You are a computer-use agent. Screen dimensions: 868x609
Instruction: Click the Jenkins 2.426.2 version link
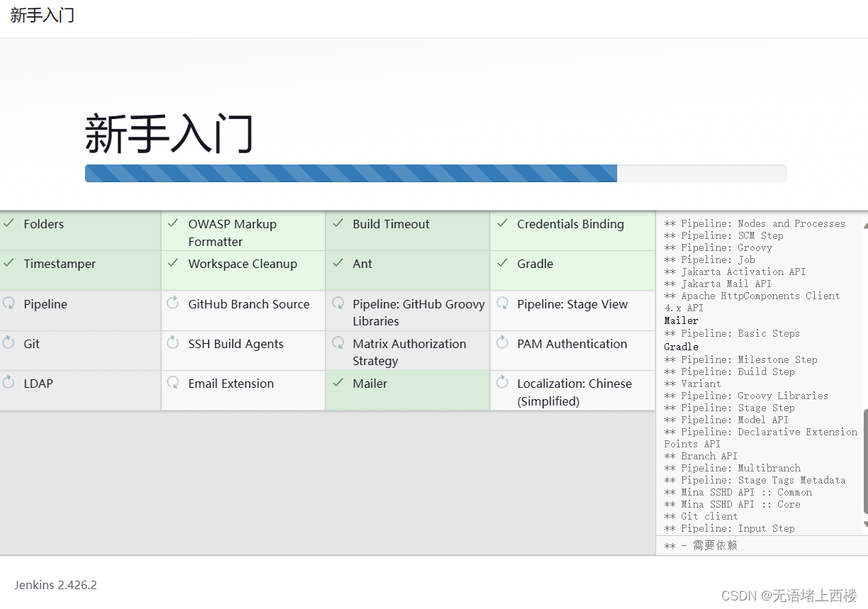tap(55, 585)
